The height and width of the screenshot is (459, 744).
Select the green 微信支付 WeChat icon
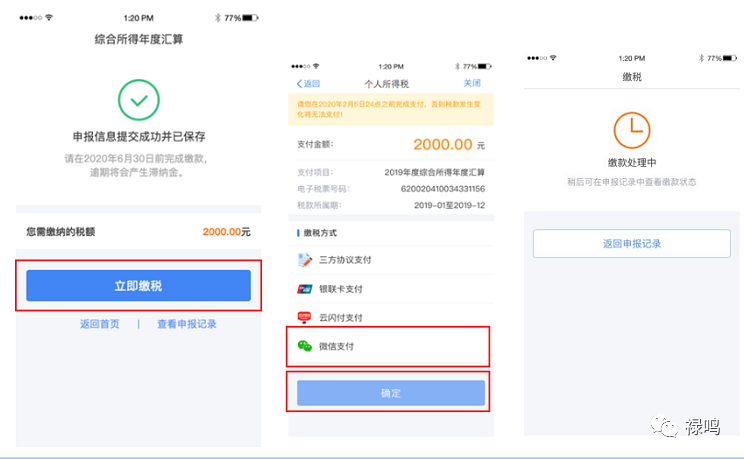tap(305, 346)
